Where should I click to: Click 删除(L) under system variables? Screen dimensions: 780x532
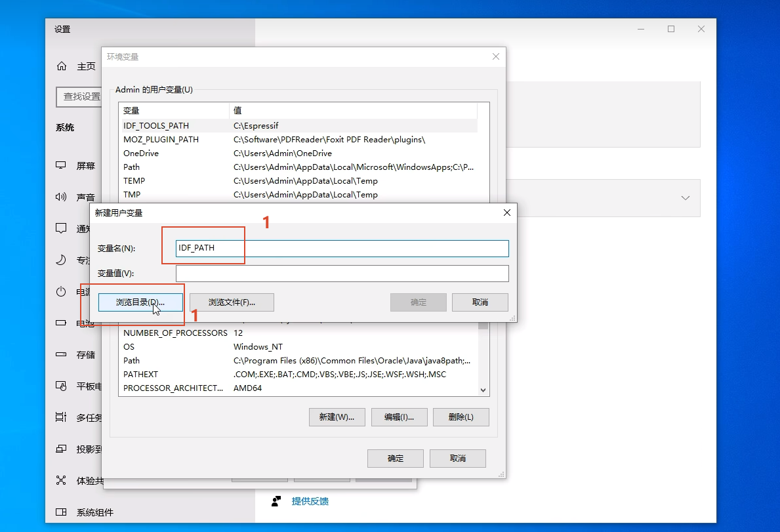click(461, 417)
